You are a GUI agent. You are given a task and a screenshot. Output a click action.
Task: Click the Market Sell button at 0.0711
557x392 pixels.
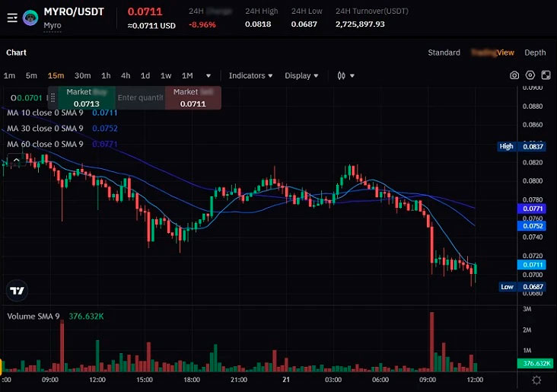193,98
